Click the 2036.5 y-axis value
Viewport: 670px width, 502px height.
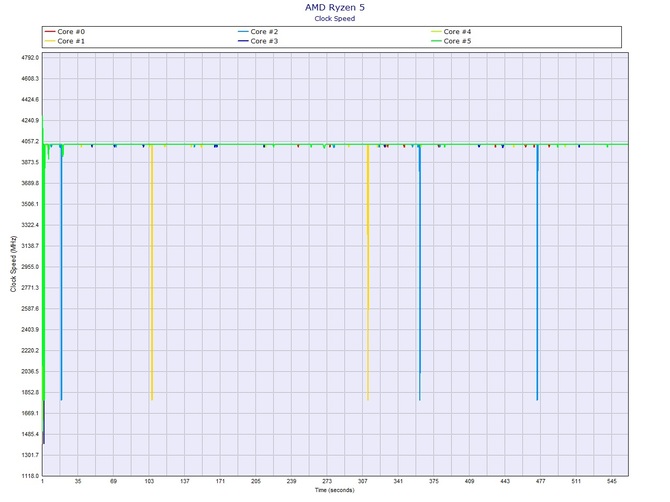click(30, 372)
